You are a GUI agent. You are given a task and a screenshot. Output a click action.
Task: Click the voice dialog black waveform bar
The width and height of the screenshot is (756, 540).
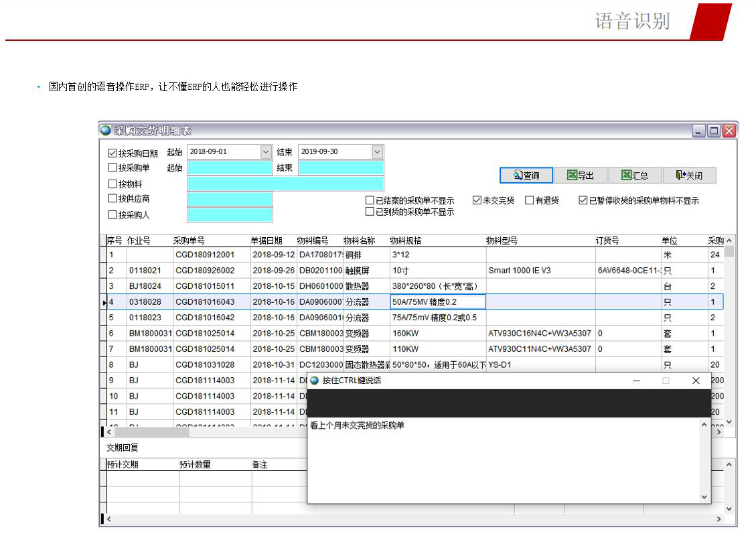point(508,403)
